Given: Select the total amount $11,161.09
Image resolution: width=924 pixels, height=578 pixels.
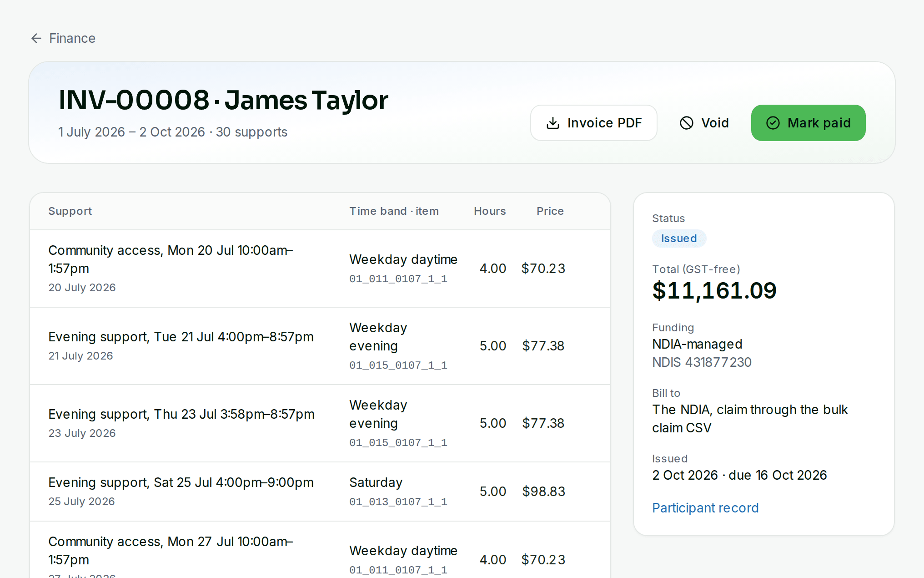Looking at the screenshot, I should coord(714,291).
